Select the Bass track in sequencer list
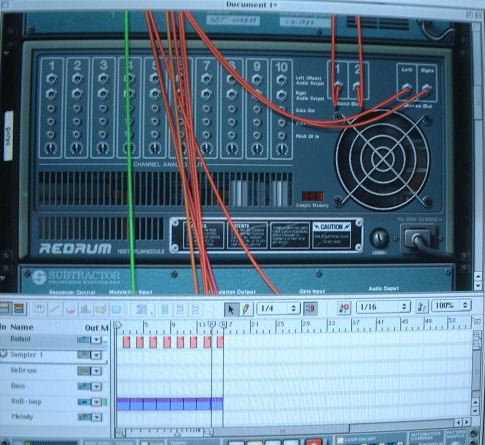Image resolution: width=485 pixels, height=445 pixels. coord(18,386)
